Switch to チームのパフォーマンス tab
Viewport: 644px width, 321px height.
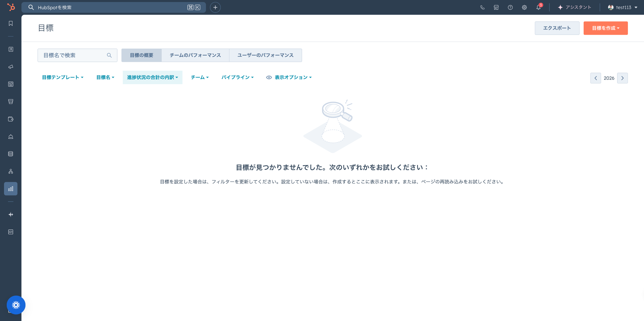pyautogui.click(x=195, y=55)
